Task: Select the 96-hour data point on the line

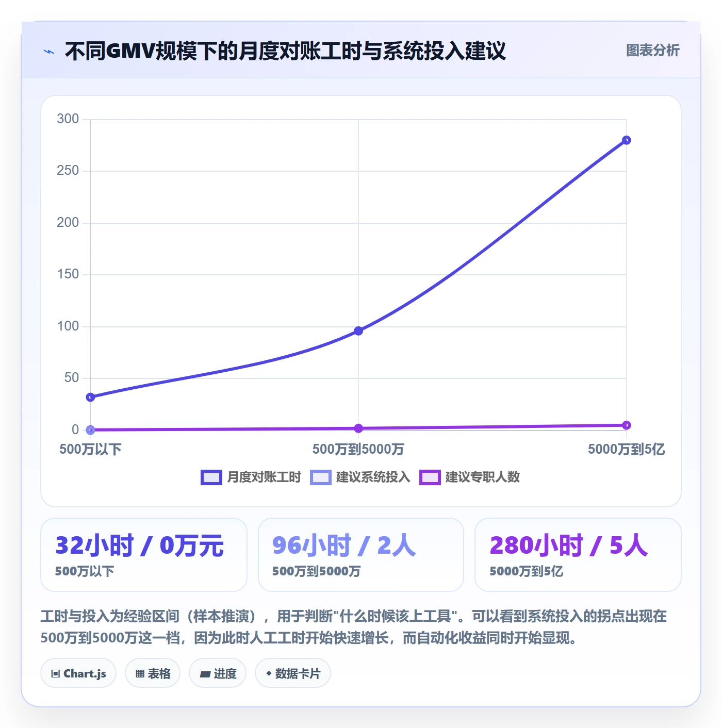Action: coord(358,330)
